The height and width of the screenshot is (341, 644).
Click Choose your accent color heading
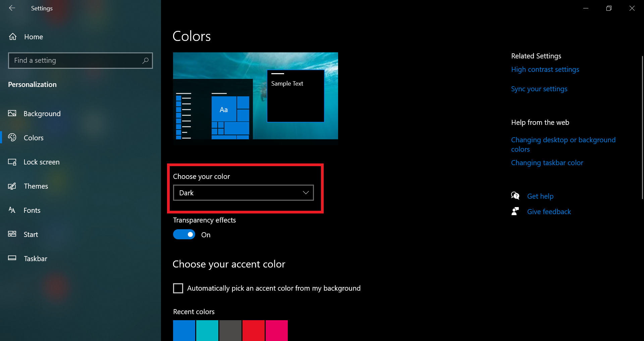click(x=229, y=264)
